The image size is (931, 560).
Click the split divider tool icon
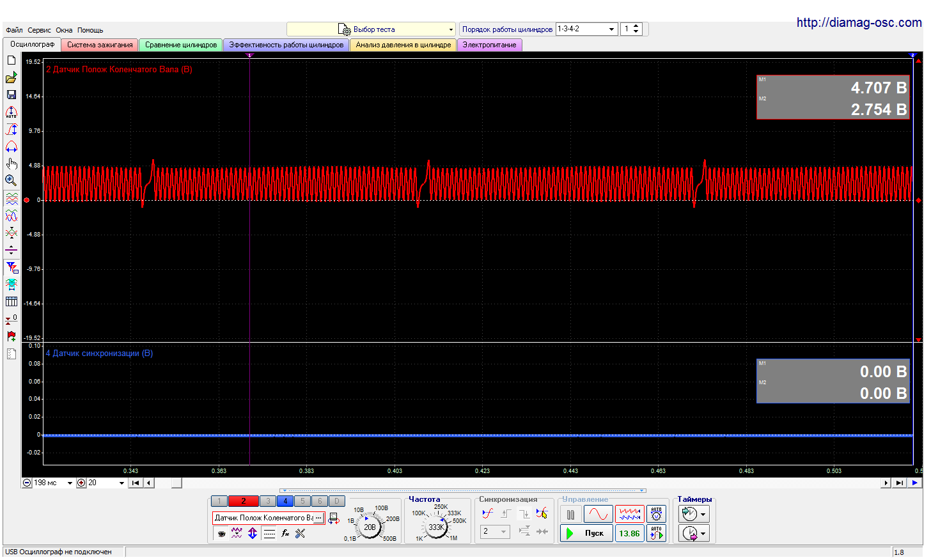click(x=12, y=251)
